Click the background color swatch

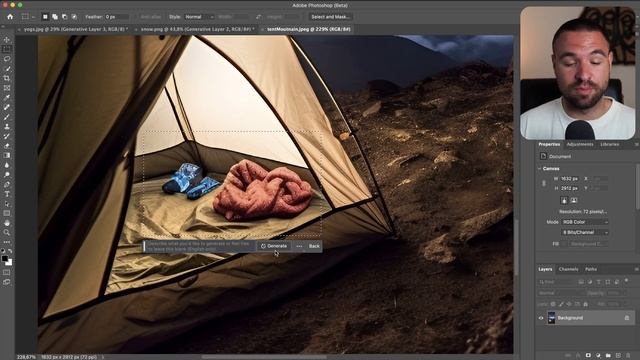(9, 262)
